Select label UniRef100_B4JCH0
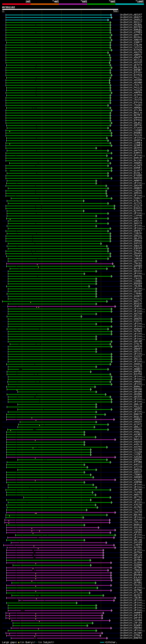Image resolution: width=146 pixels, height=644 pixels. coord(131,161)
